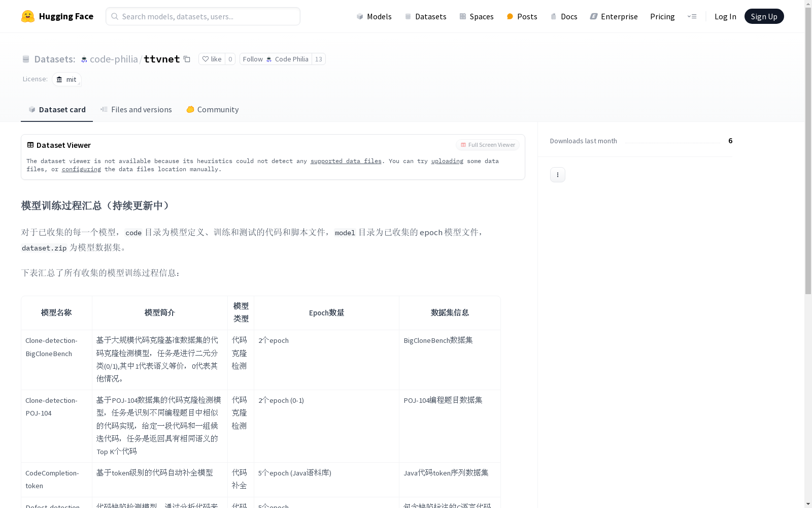Open code-philia owner link
Screen dimensions: 812x508
pos(114,59)
